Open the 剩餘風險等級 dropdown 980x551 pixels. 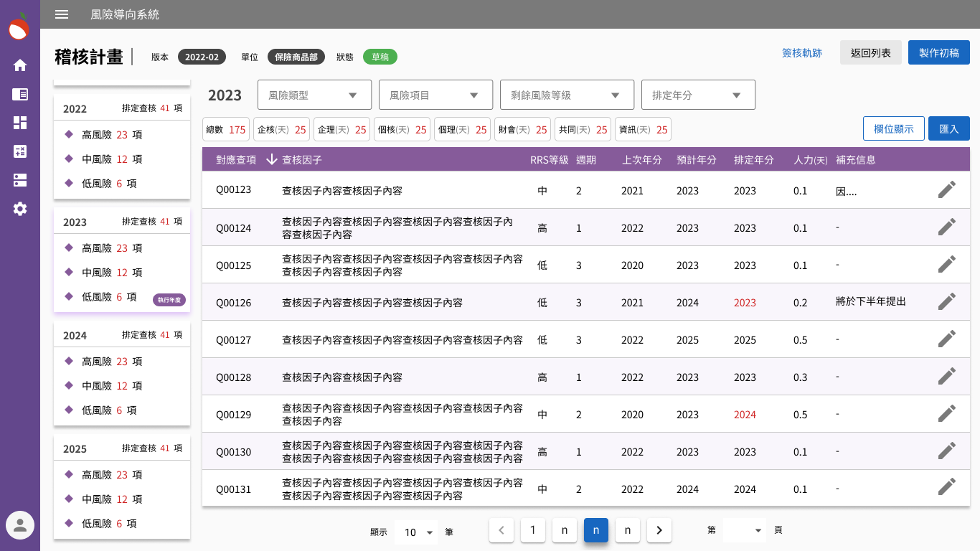pos(567,95)
